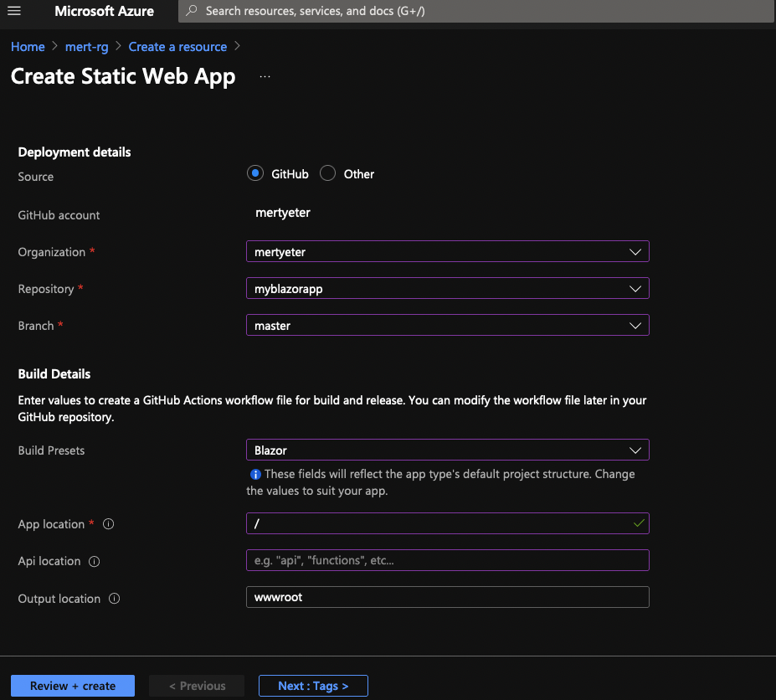This screenshot has width=776, height=700.
Task: Show Output location info tooltip icon
Action: pos(115,598)
